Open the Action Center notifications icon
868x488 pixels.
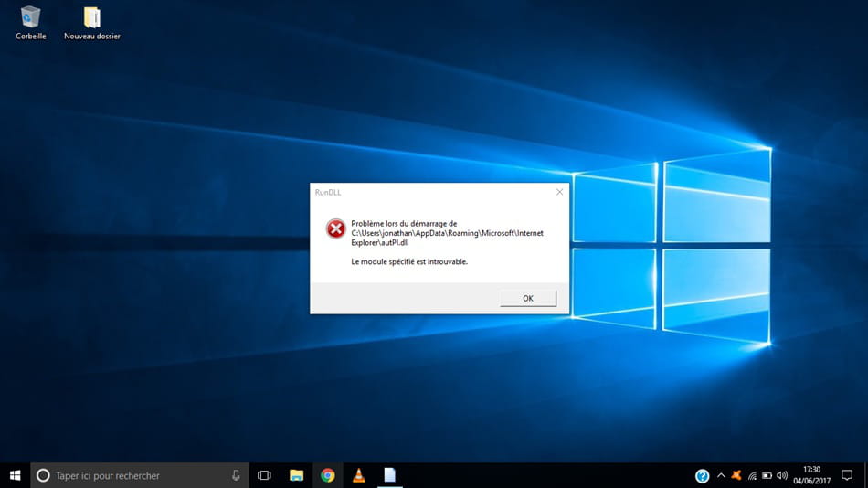pyautogui.click(x=847, y=475)
